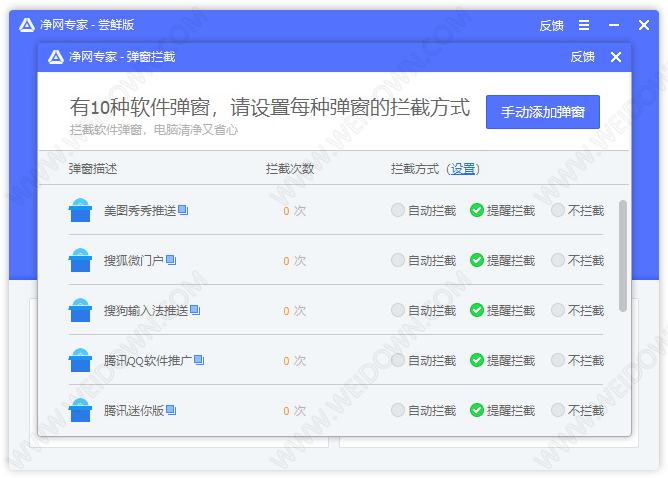668x478 pixels.
Task: Click 0 次 count for 美图秀秀推送
Action: pyautogui.click(x=294, y=211)
